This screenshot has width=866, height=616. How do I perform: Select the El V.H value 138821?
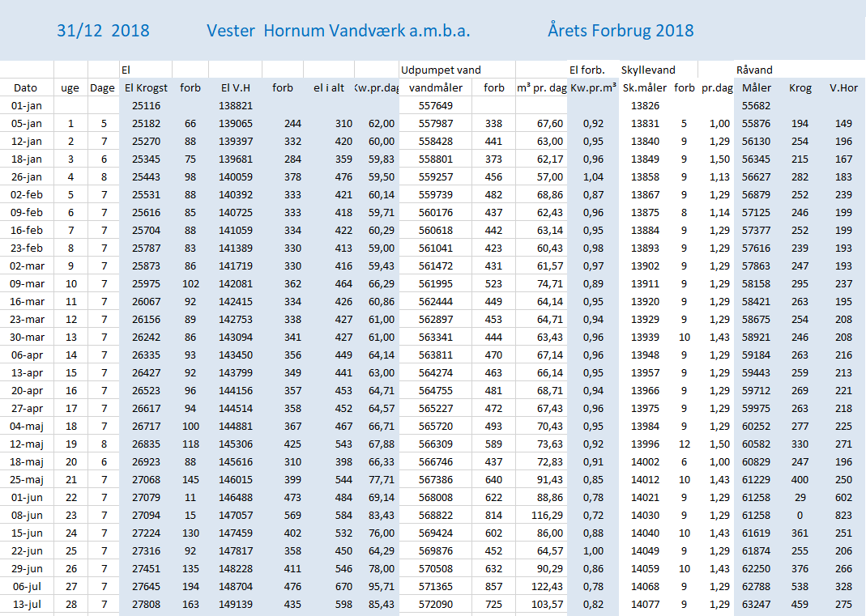pyautogui.click(x=235, y=105)
